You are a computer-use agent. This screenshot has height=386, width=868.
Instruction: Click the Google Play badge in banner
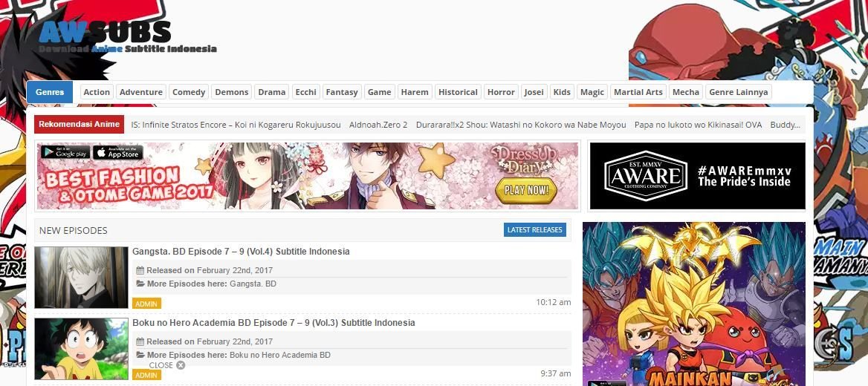[65, 152]
